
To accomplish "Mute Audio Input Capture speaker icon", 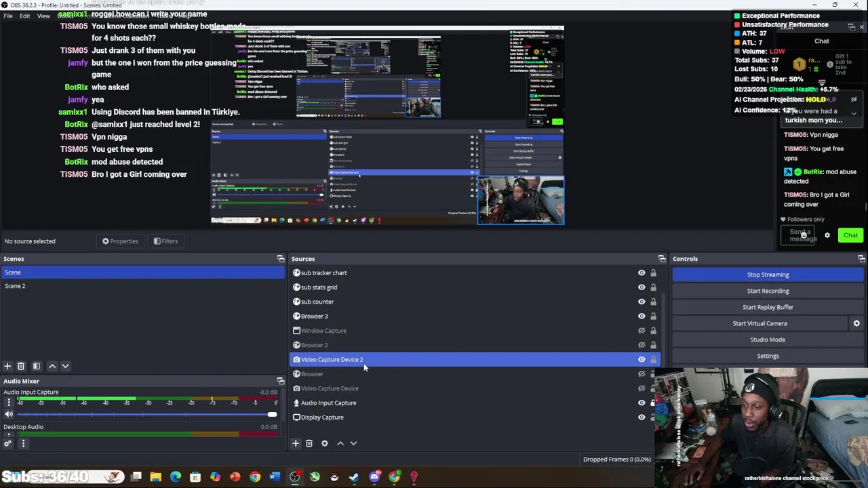I will coord(9,414).
